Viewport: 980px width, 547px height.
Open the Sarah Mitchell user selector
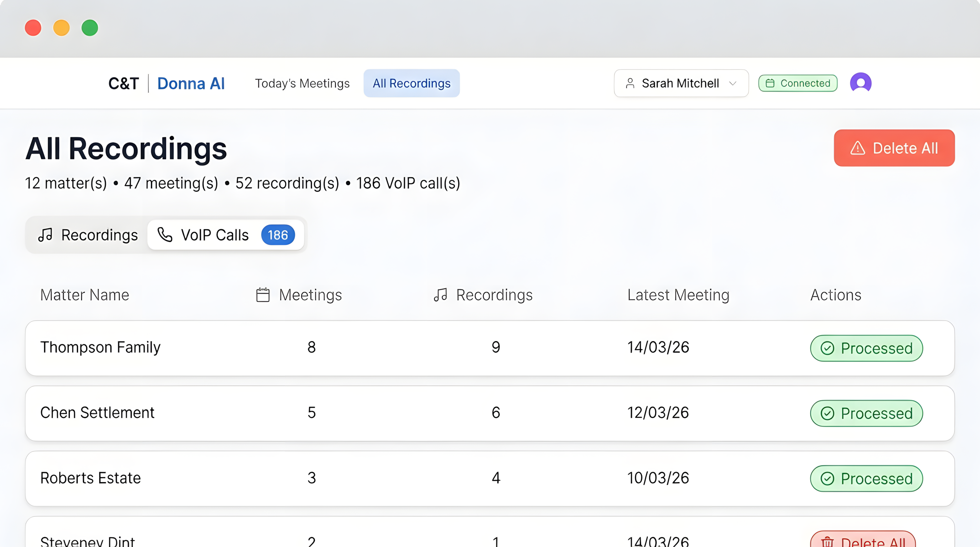[680, 83]
